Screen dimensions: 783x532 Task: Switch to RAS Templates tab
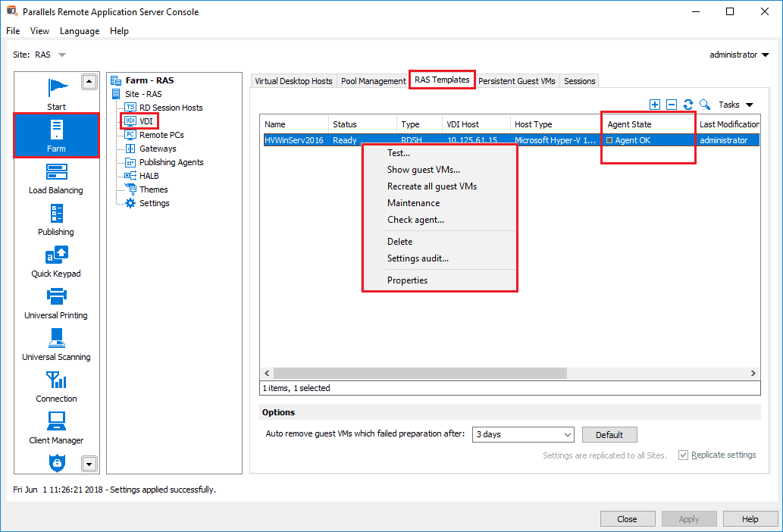(x=442, y=80)
